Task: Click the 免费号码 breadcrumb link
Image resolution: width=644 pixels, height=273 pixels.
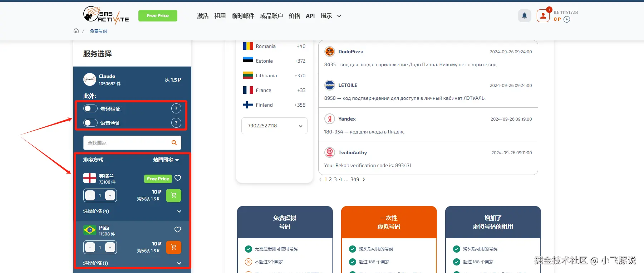Action: [98, 31]
